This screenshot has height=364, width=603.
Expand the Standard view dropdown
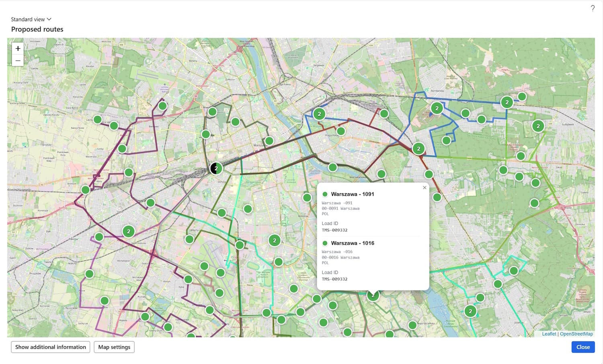pos(31,19)
